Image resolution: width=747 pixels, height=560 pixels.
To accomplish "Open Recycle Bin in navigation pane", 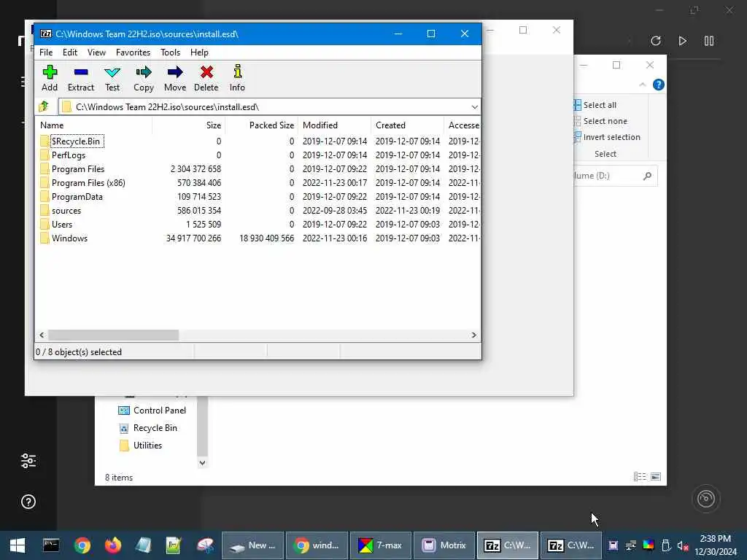I will click(x=148, y=428).
